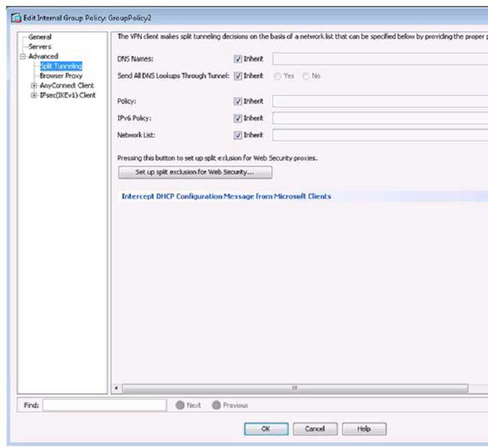This screenshot has width=488, height=448.
Task: Collapse the Advanced tree node
Action: tap(23, 56)
